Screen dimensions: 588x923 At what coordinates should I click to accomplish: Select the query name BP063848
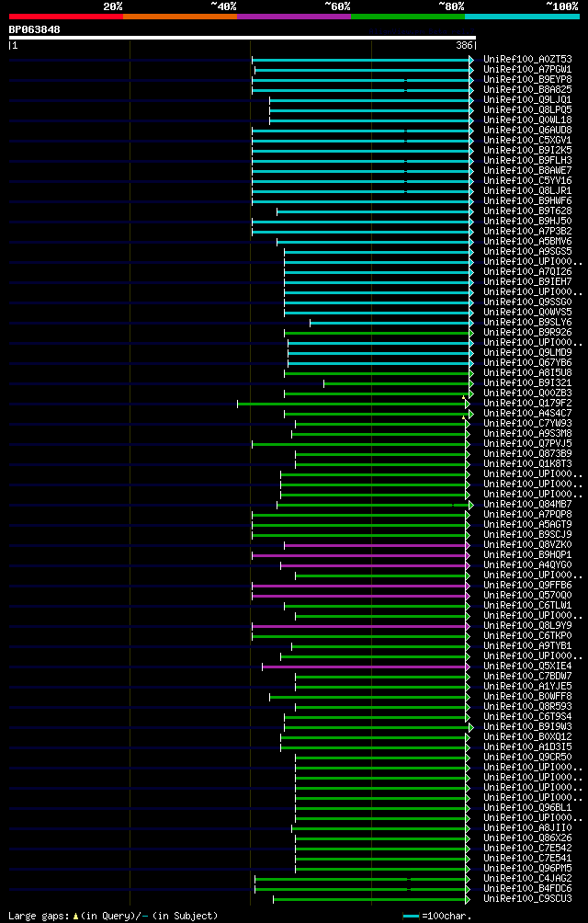point(34,29)
